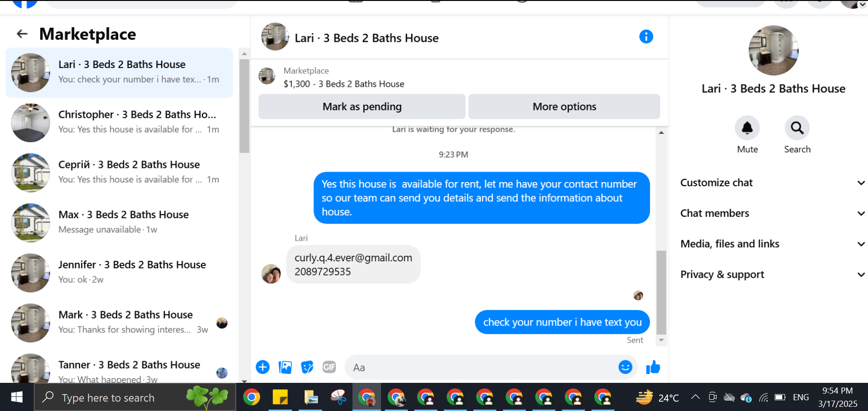Click the 'Lari is waiting for your response' notice
This screenshot has width=868, height=411.
(453, 129)
